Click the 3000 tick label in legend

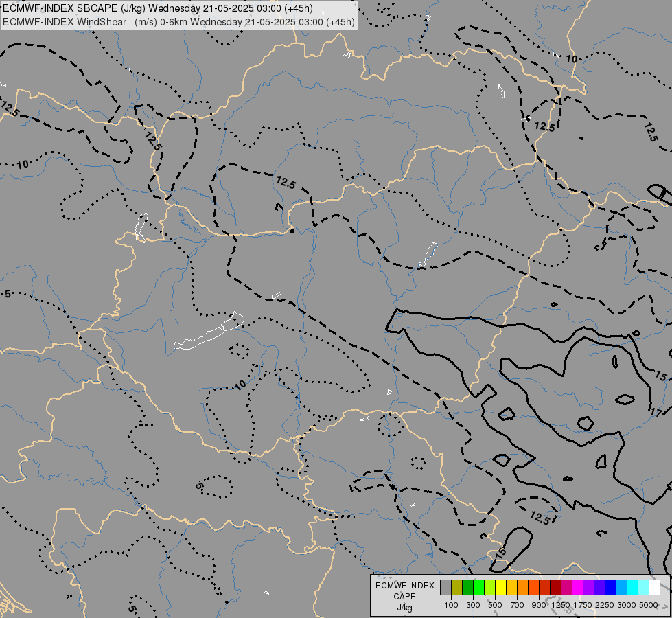[x=627, y=605]
